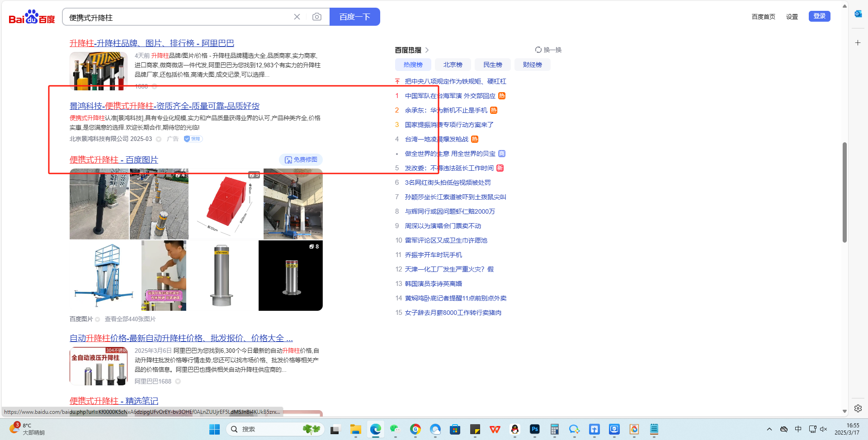Open the 设置 menu
The width and height of the screenshot is (868, 440).
[x=792, y=17]
